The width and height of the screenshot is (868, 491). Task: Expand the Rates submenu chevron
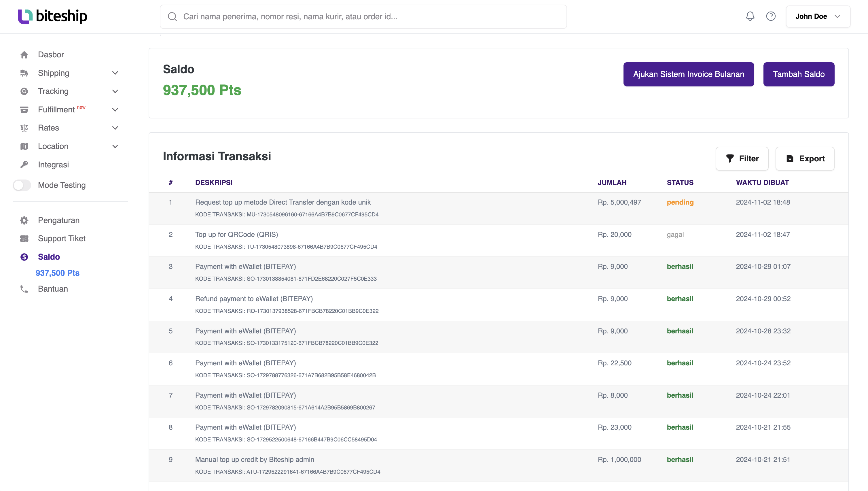click(115, 128)
